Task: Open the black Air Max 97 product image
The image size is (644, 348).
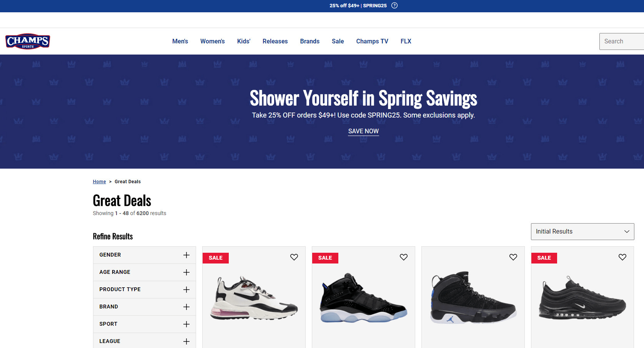Action: click(x=582, y=298)
